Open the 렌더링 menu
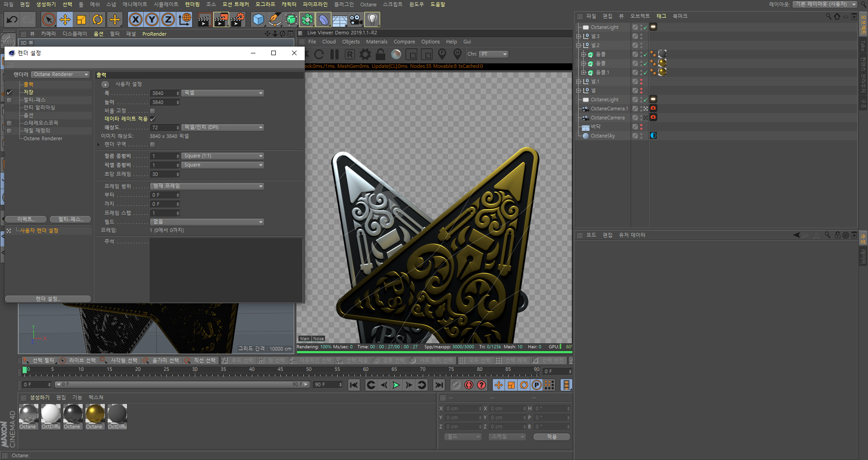868x460 pixels. point(192,4)
